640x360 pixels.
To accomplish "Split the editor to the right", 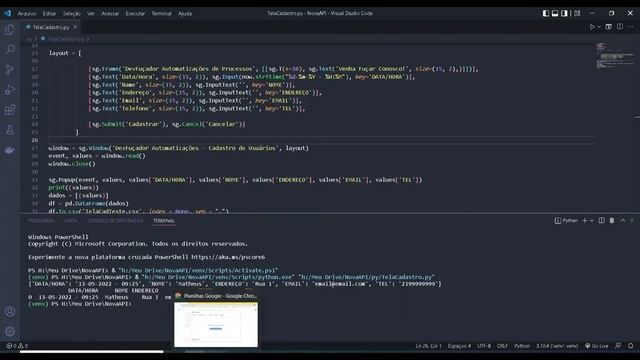I will click(x=620, y=27).
